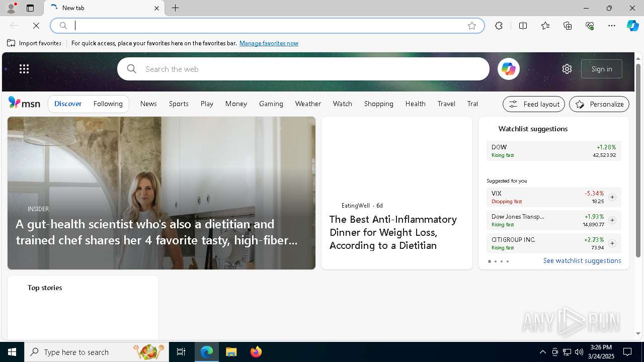Add Dow Jones Transp to watchlist

click(x=612, y=220)
